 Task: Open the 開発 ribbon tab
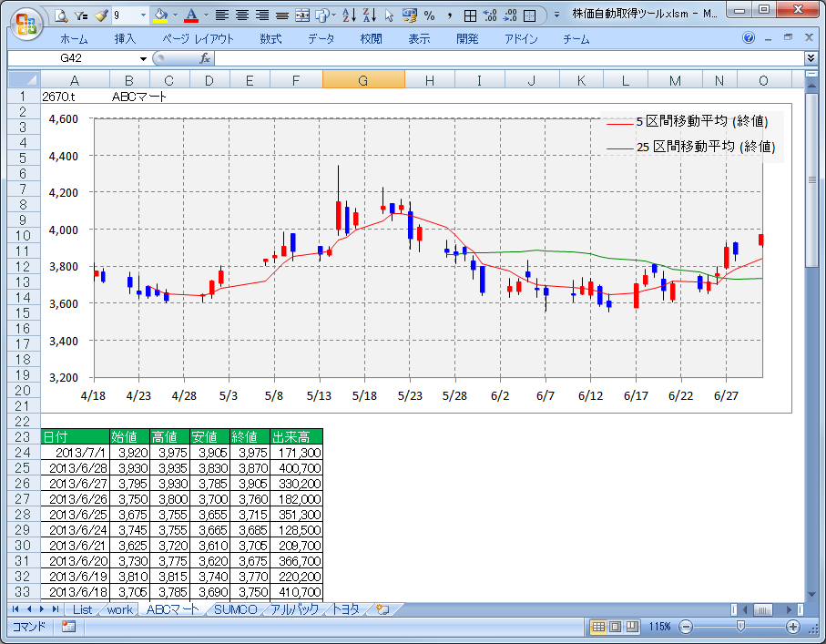point(467,39)
